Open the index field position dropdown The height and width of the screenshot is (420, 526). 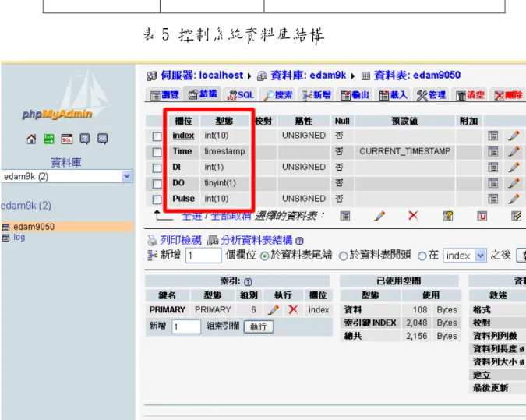(x=464, y=256)
